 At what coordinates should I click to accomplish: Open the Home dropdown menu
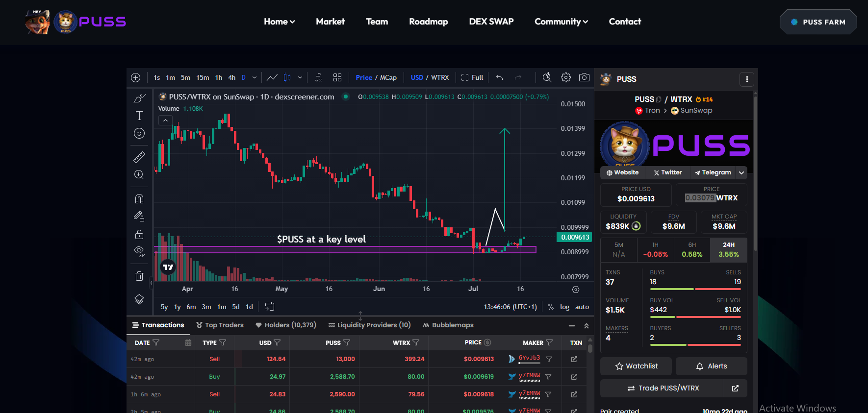click(280, 22)
